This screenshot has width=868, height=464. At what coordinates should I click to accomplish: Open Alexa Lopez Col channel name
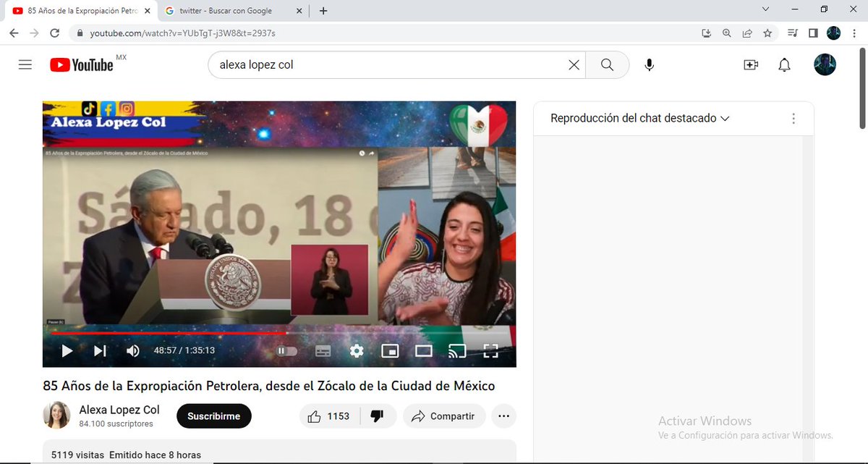119,410
